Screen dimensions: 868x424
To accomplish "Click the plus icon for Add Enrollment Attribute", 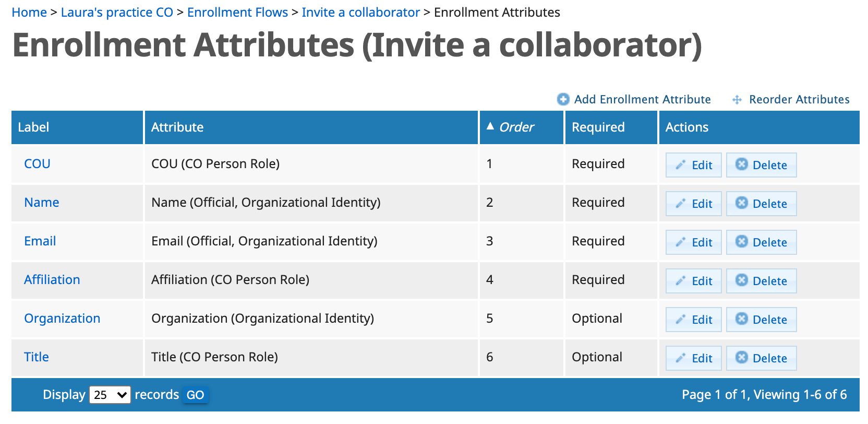I will click(x=563, y=99).
